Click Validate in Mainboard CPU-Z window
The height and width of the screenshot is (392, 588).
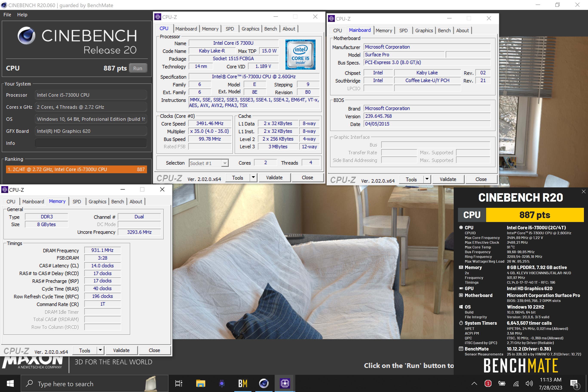(x=448, y=179)
